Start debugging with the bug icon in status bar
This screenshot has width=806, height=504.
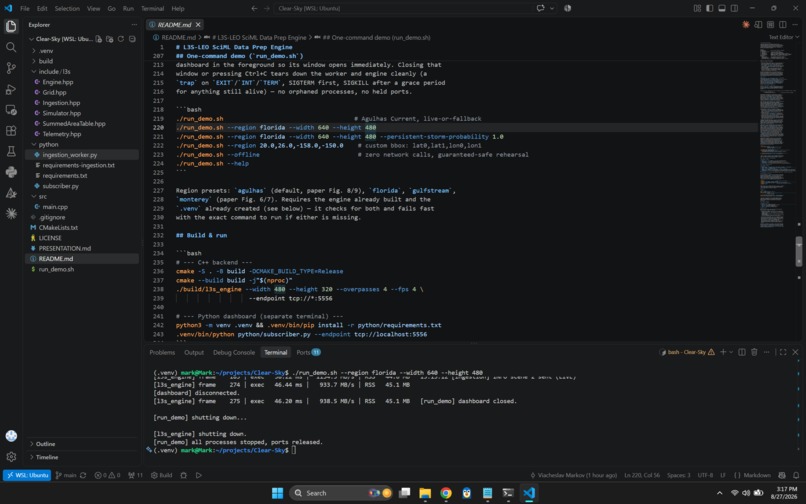(x=184, y=475)
